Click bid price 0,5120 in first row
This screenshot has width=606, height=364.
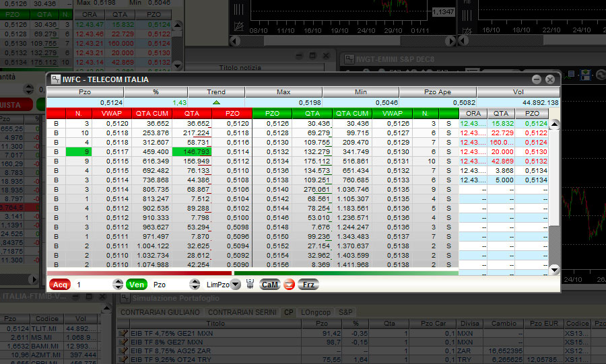[x=232, y=124]
